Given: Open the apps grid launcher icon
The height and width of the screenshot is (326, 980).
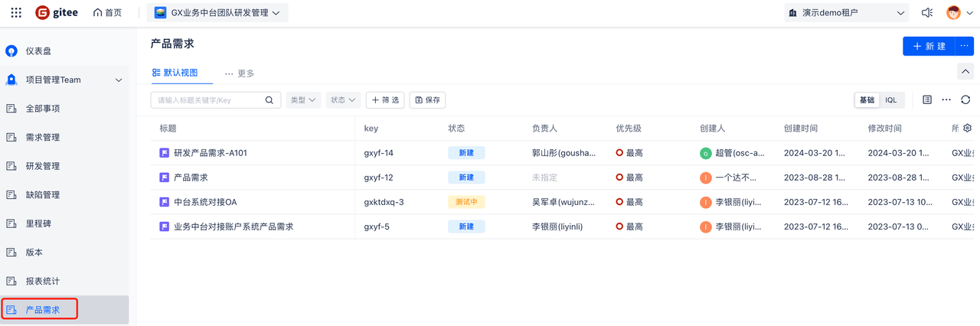Looking at the screenshot, I should (x=16, y=13).
